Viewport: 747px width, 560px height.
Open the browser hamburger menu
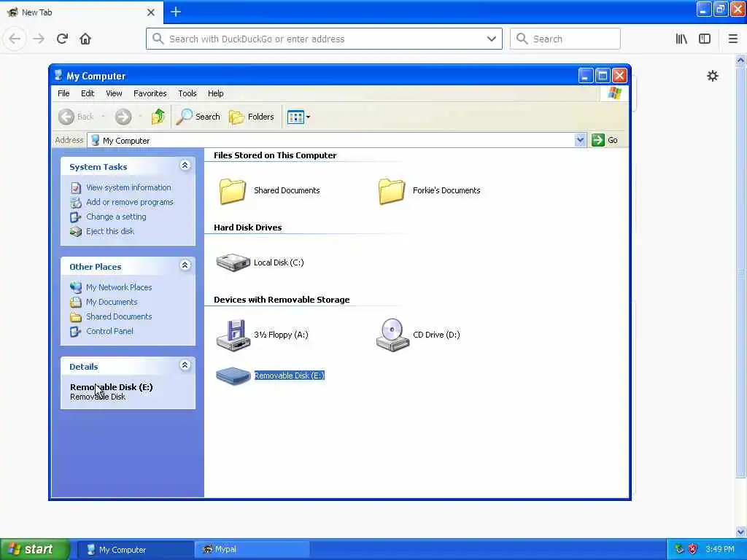(x=733, y=39)
